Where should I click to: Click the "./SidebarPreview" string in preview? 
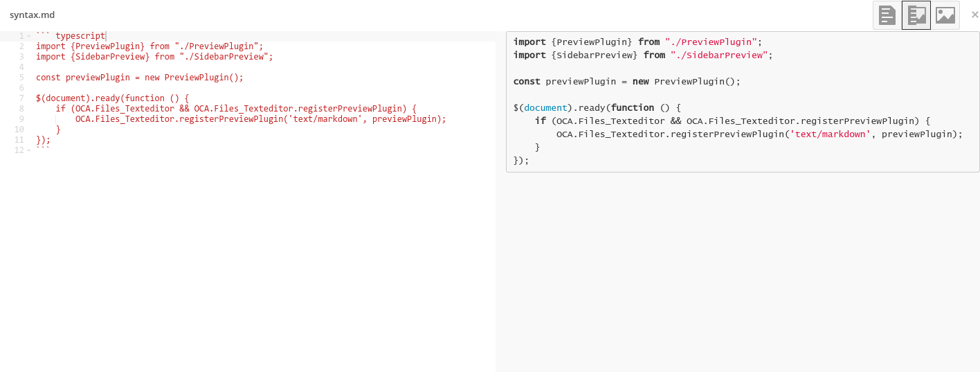click(719, 55)
